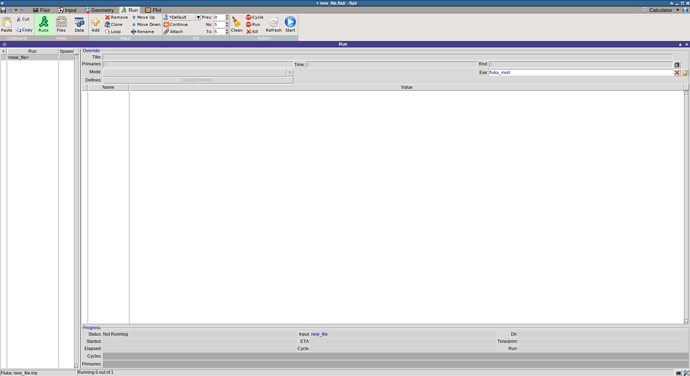Click the Paste clipboard icon
This screenshot has height=376, width=690.
(x=7, y=22)
